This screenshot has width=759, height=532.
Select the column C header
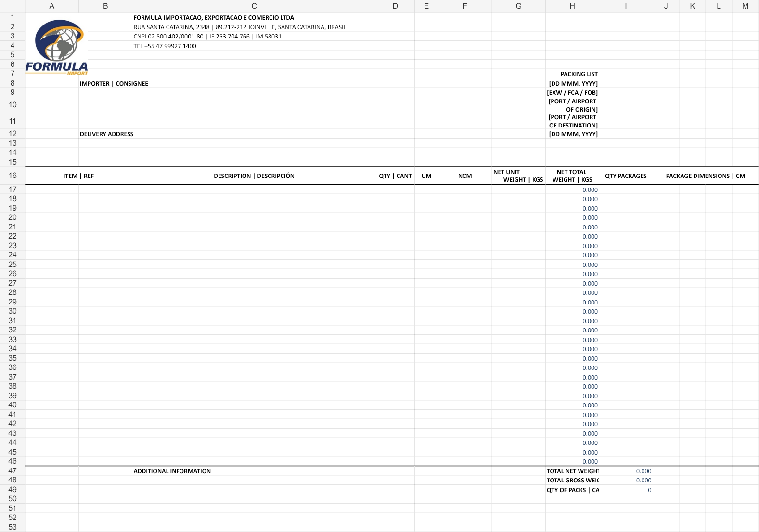click(254, 6)
